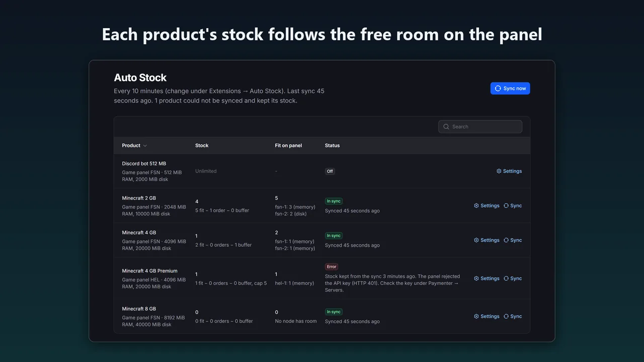The height and width of the screenshot is (362, 644).
Task: Click the sync icon in Minecraft 2 GB row
Action: tap(506, 206)
